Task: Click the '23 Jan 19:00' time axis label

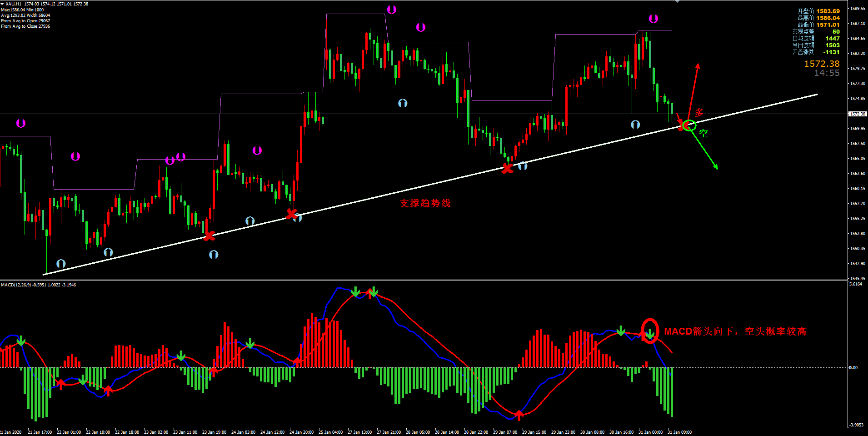Action: click(214, 432)
